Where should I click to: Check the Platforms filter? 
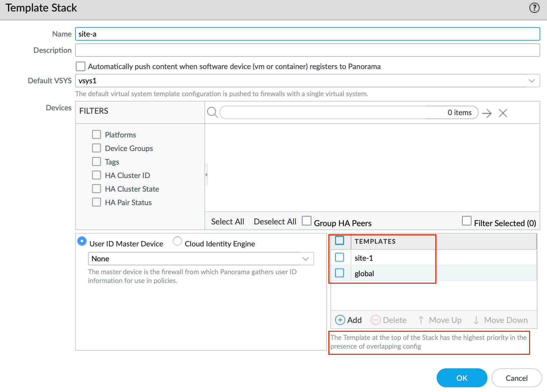96,135
